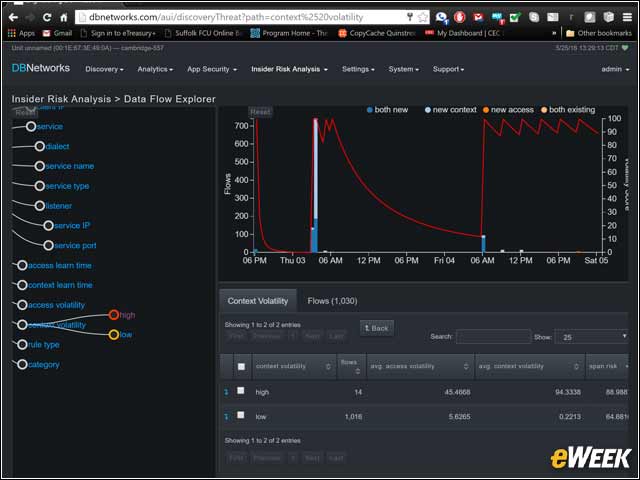Open the Chrome hamburger menu
The image size is (640, 480).
tap(627, 17)
